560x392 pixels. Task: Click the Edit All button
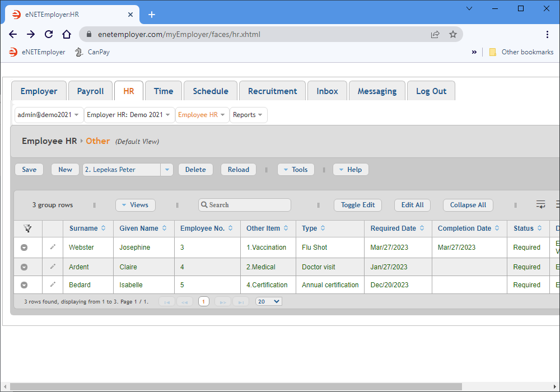[413, 205]
